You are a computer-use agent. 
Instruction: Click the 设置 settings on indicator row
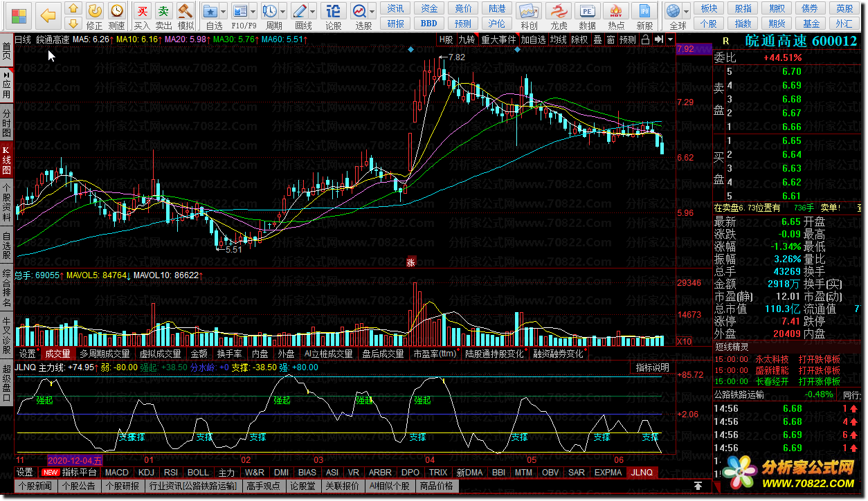point(25,472)
